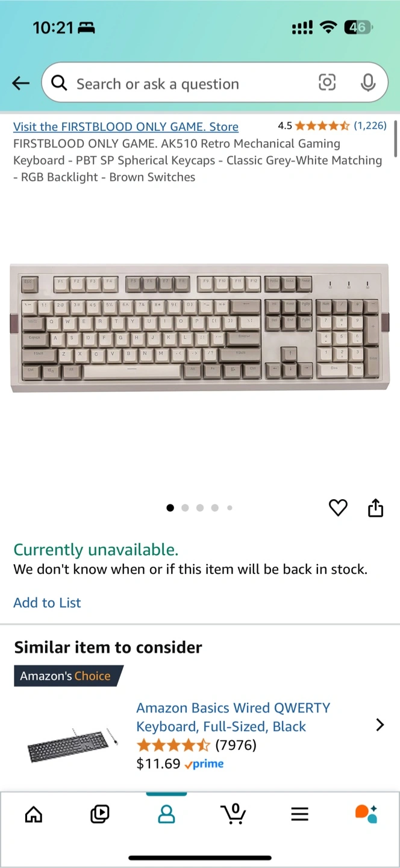The height and width of the screenshot is (868, 400).
Task: Launch the Rufus AI assistant icon
Action: click(x=366, y=814)
